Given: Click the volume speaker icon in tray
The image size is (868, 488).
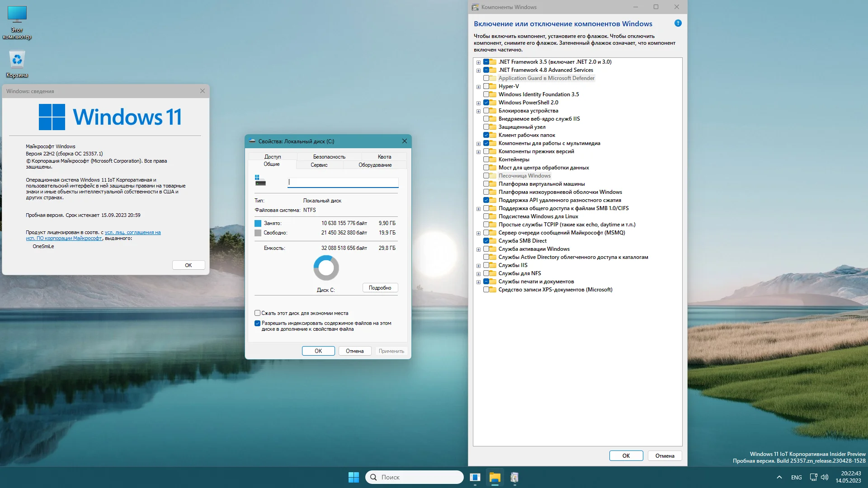Looking at the screenshot, I should pos(825,477).
